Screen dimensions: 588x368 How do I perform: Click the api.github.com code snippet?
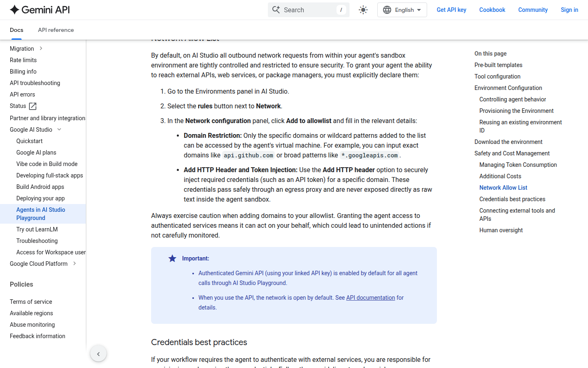point(248,155)
